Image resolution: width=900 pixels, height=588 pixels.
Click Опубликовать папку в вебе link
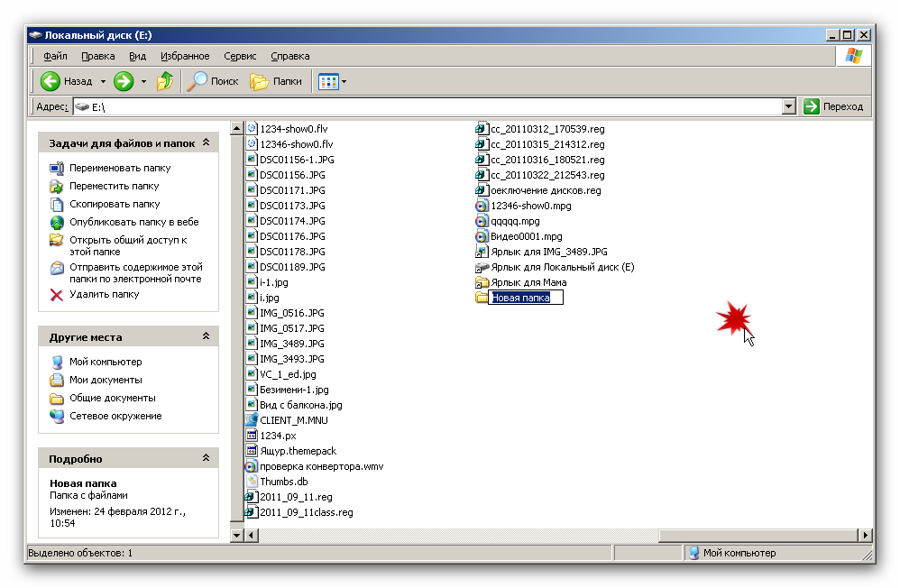pyautogui.click(x=133, y=222)
